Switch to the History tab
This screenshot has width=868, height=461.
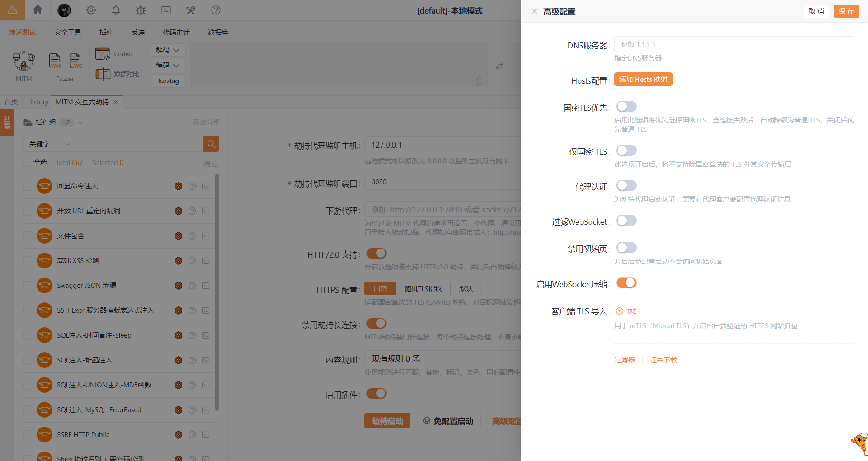tap(38, 102)
